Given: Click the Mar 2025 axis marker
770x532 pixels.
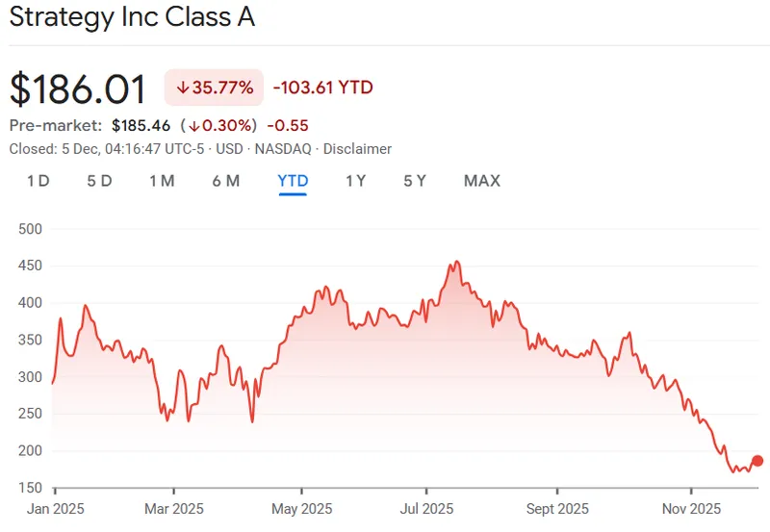Looking at the screenshot, I should tap(174, 509).
